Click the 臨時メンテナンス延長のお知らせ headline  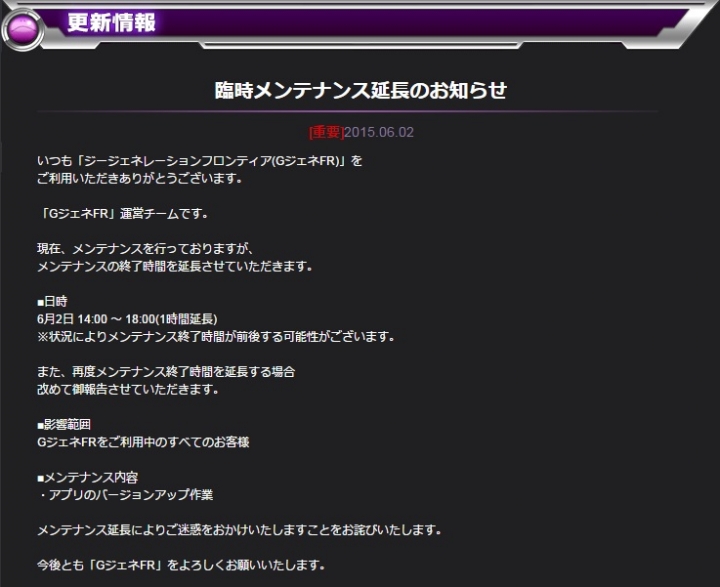[x=360, y=90]
